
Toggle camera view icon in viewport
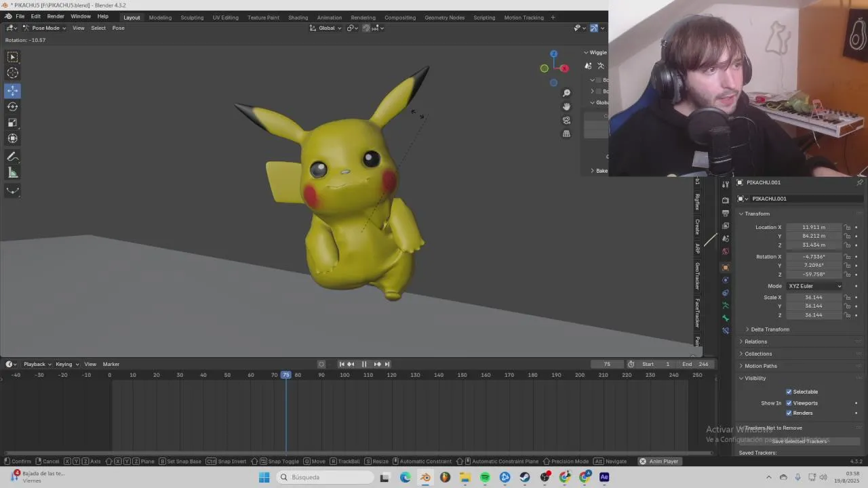[567, 120]
